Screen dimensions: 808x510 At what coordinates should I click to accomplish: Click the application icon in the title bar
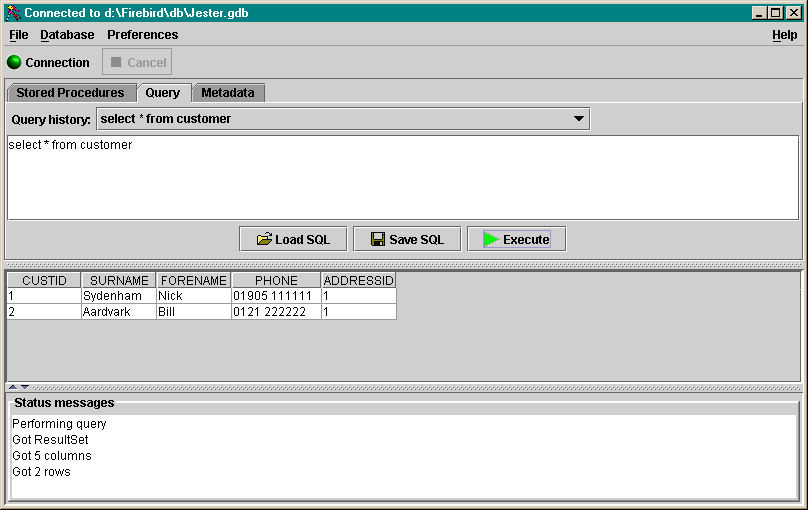tap(13, 13)
